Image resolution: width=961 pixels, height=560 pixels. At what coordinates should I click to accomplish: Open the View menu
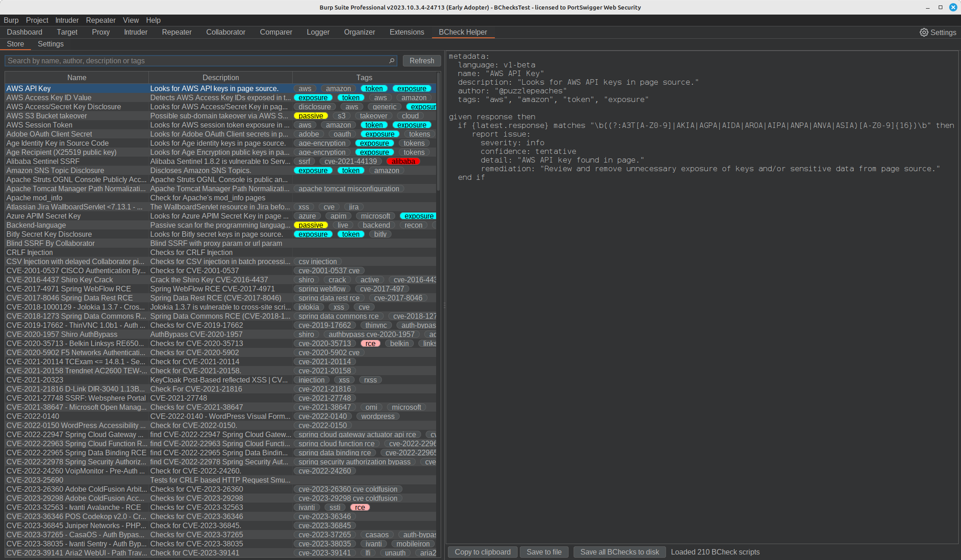(x=131, y=20)
